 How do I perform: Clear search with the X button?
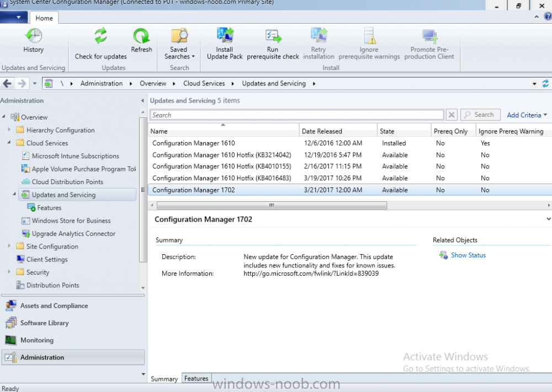click(x=452, y=115)
